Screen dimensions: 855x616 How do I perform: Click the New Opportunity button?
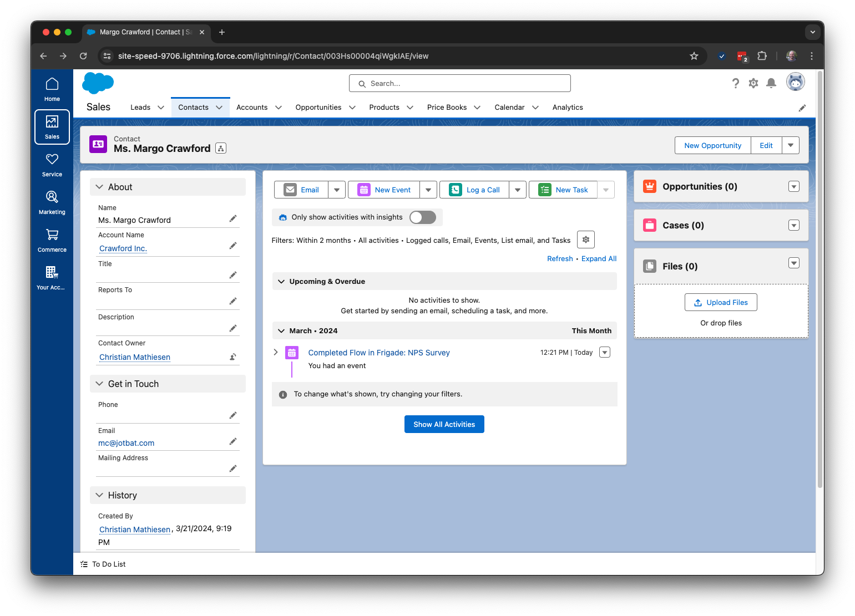pyautogui.click(x=712, y=145)
